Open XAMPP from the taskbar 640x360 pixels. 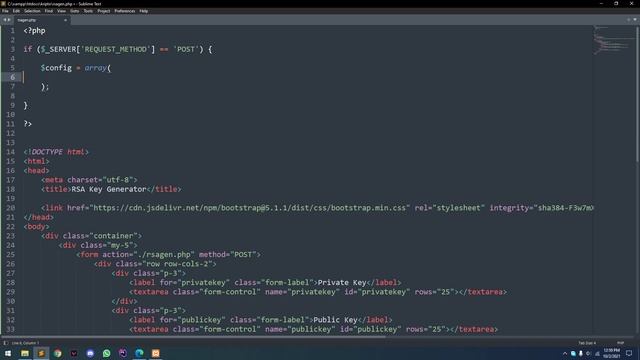click(156, 353)
